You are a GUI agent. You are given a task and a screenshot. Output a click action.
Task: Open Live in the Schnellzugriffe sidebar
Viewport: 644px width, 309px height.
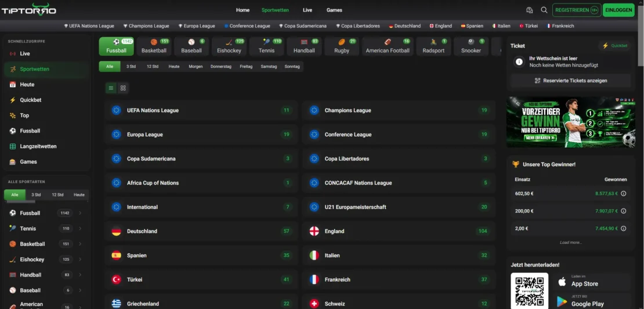[x=47, y=53]
